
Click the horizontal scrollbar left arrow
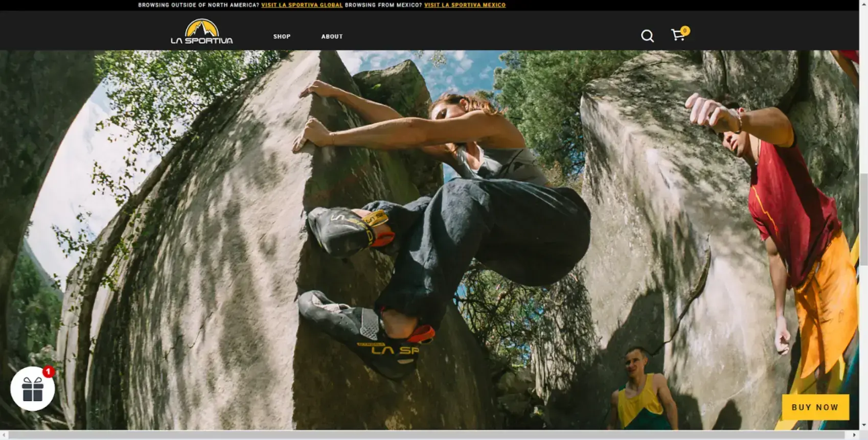[x=4, y=435]
